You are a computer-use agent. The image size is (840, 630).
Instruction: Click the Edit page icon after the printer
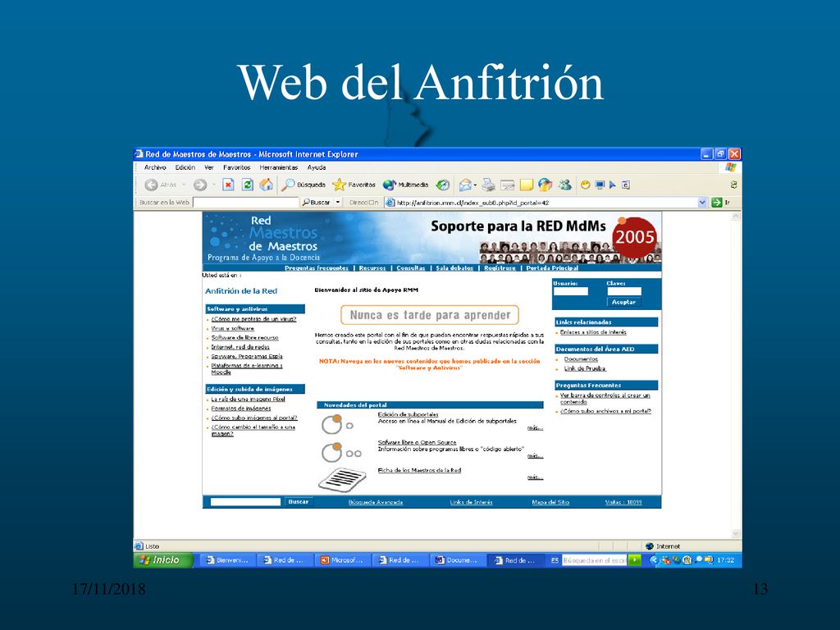(x=507, y=185)
